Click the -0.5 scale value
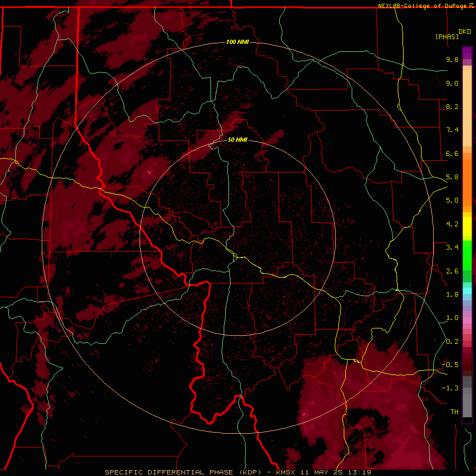The image size is (476, 476). click(x=450, y=364)
